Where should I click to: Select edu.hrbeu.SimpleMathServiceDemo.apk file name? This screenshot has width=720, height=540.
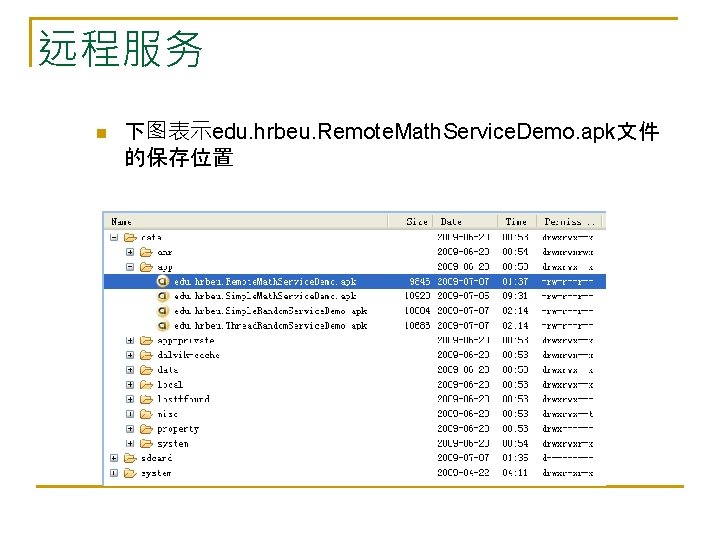[265, 296]
